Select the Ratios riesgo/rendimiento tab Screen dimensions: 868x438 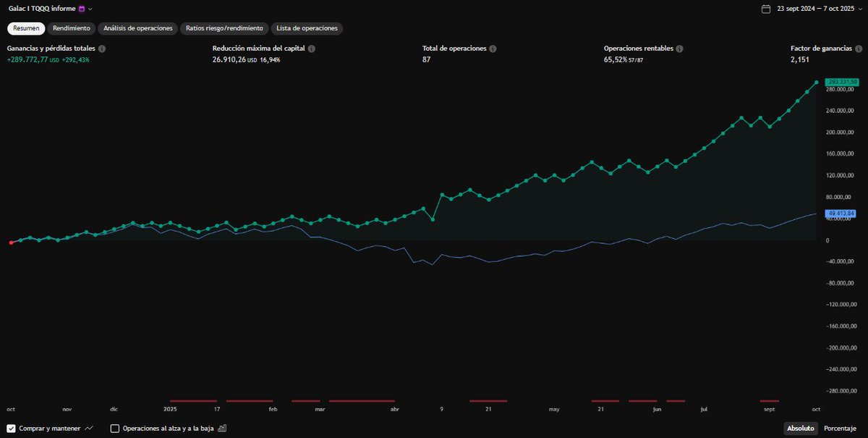pos(224,28)
